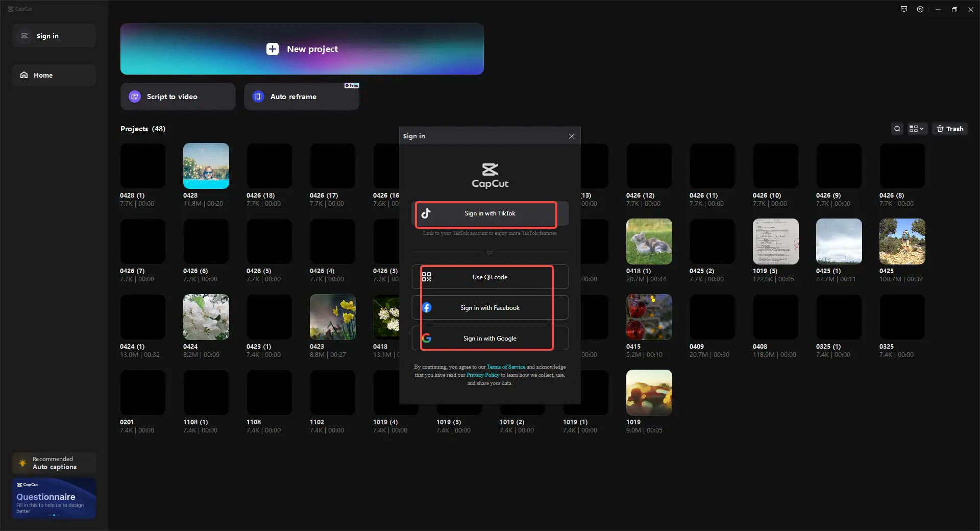This screenshot has width=980, height=531.
Task: Open cat thumbnail of project 0418 (1)
Action: pyautogui.click(x=649, y=242)
